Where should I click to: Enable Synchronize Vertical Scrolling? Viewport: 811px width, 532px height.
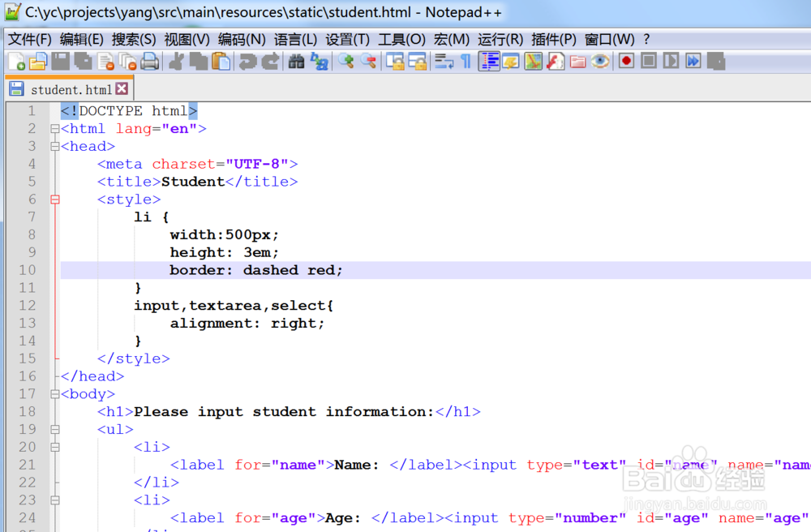pos(395,62)
